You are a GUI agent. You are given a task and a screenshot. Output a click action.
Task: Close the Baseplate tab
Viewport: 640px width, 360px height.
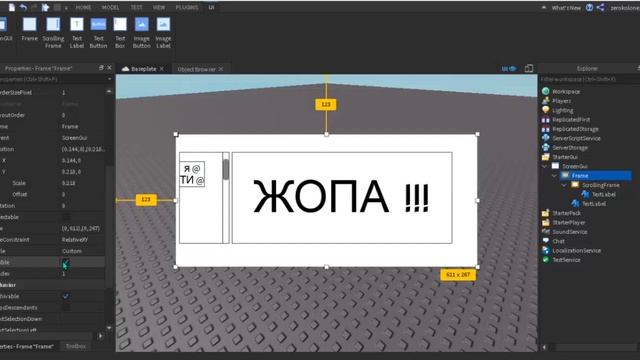(162, 69)
